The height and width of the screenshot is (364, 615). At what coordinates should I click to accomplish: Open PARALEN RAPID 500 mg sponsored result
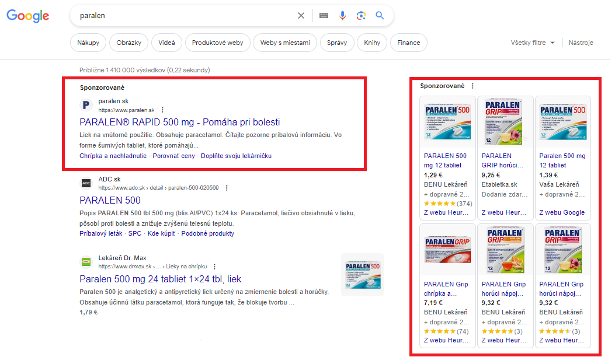(x=180, y=123)
